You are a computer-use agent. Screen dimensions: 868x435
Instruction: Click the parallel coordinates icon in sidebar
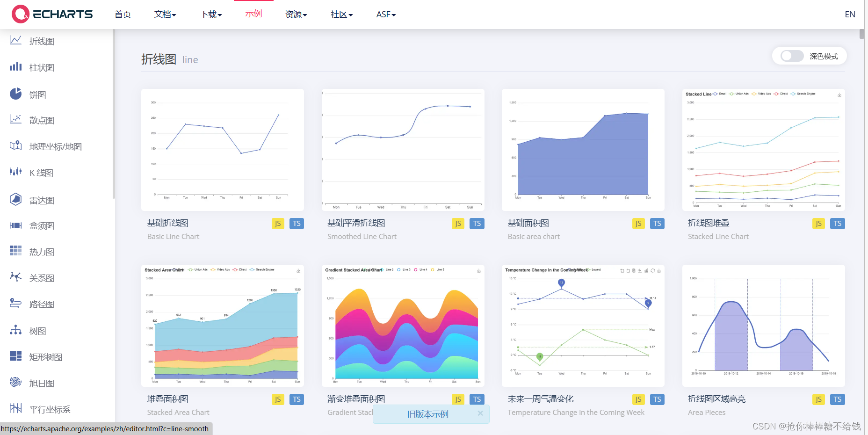pos(16,408)
